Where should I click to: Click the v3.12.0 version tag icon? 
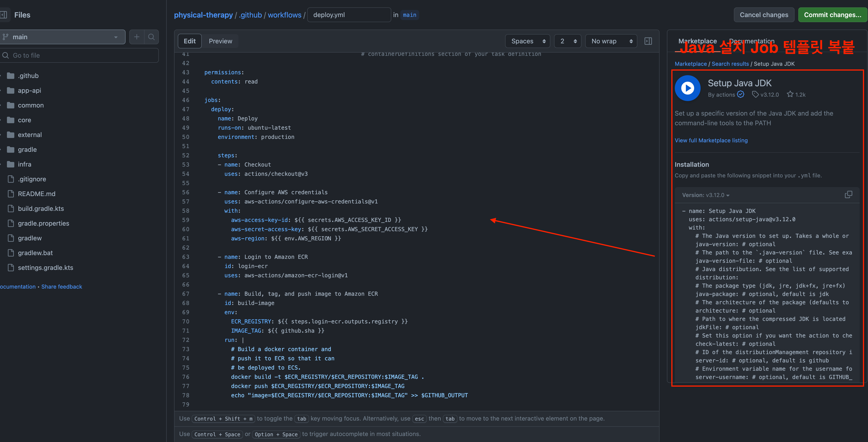tap(755, 95)
